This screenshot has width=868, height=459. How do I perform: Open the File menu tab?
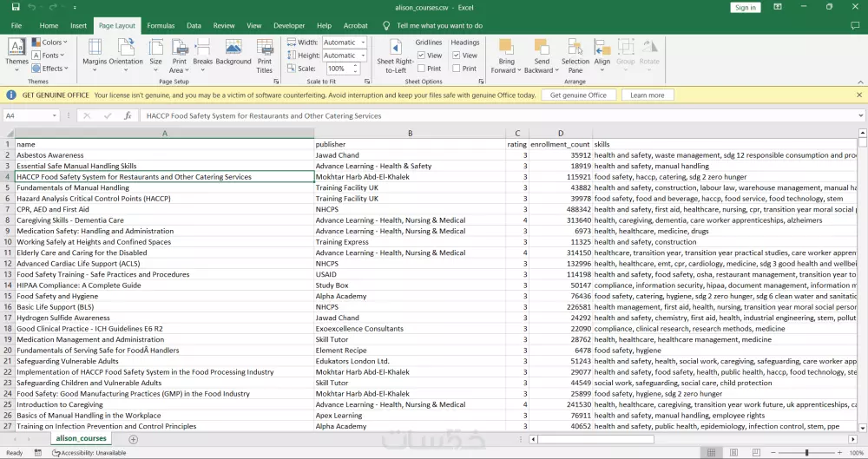[16, 26]
